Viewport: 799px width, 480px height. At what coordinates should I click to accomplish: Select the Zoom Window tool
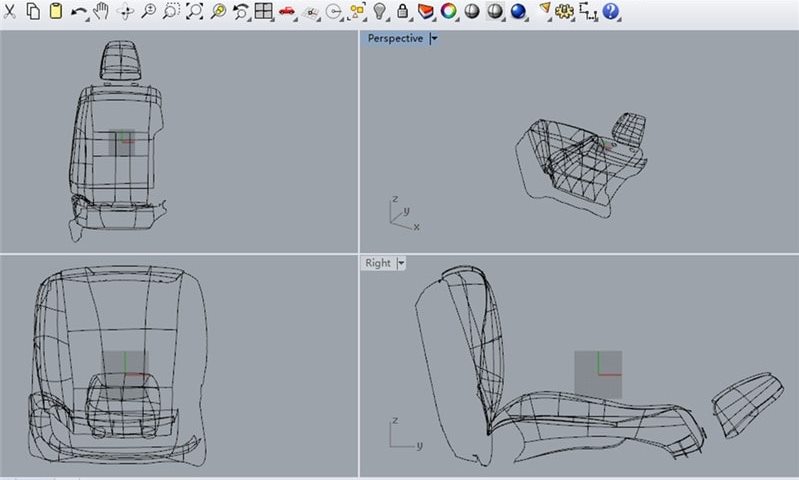click(x=171, y=11)
